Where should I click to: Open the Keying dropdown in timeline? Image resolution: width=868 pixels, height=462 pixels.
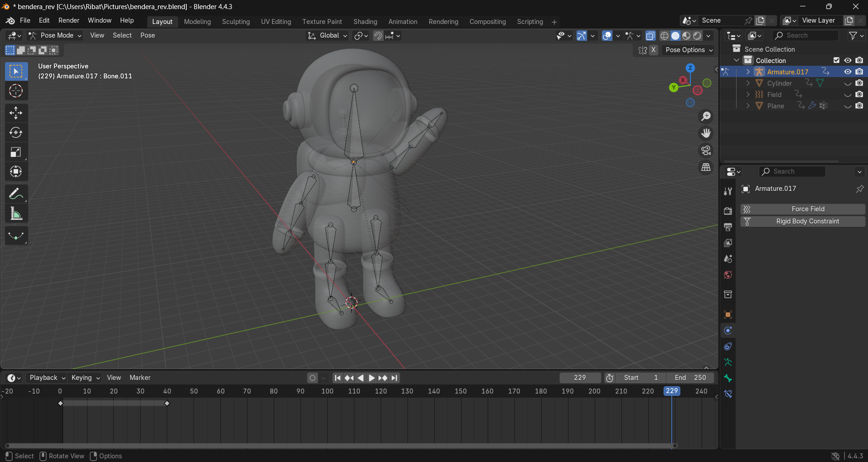(86, 378)
